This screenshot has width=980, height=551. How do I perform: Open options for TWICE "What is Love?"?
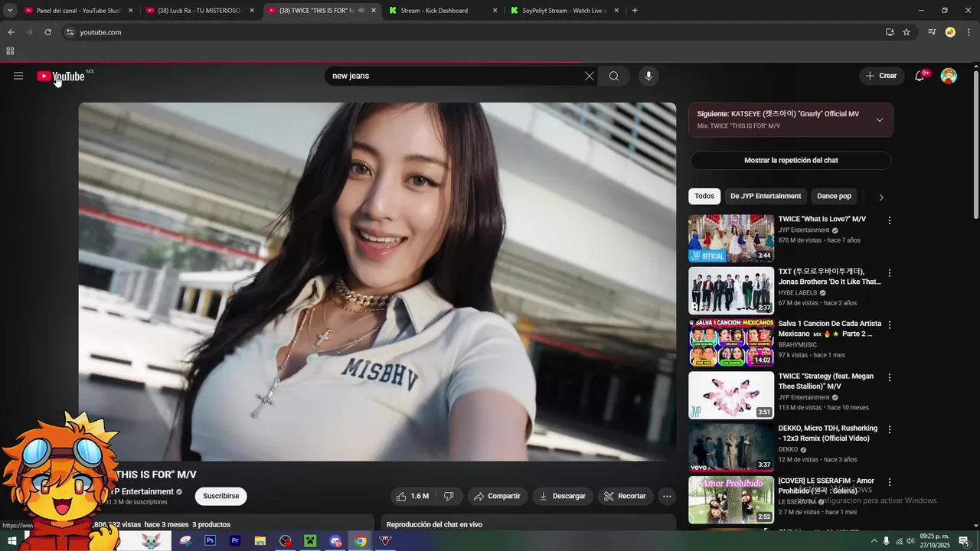click(890, 220)
